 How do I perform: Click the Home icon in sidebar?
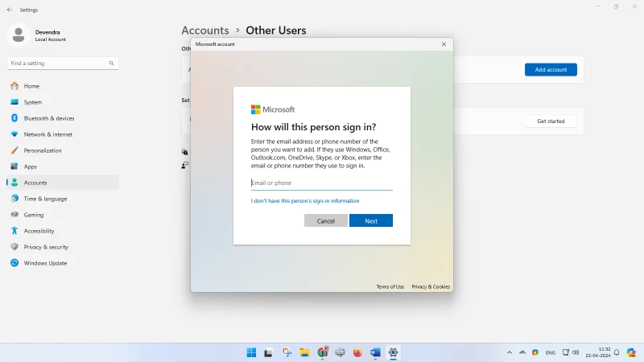click(14, 86)
